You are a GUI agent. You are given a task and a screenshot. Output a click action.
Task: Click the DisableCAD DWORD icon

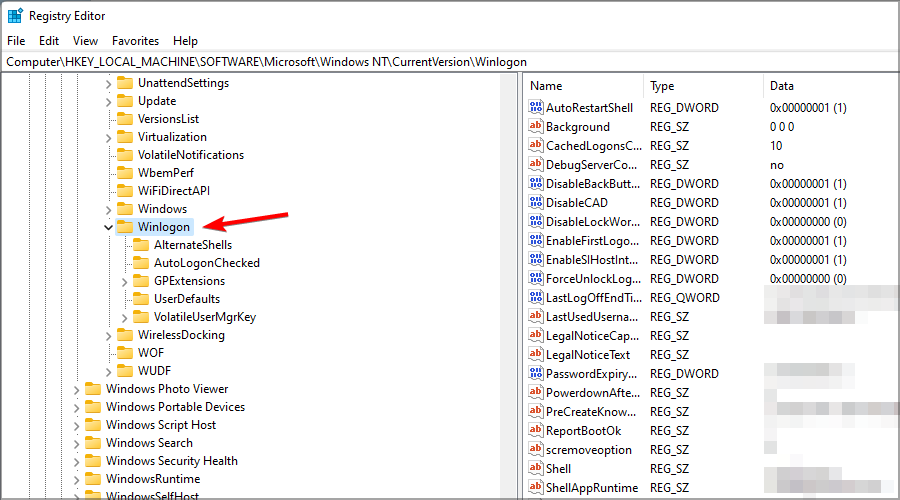pyautogui.click(x=536, y=202)
